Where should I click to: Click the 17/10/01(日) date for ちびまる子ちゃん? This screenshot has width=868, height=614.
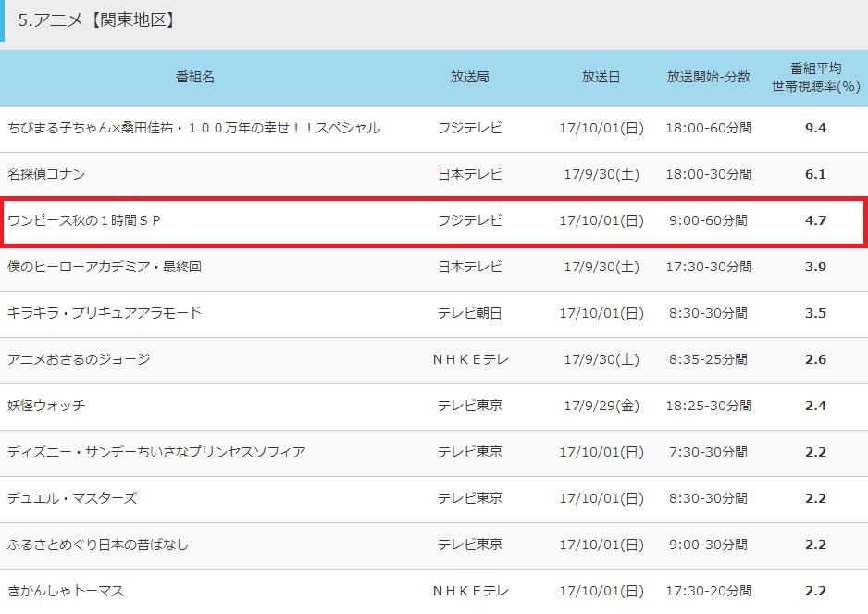[x=601, y=128]
